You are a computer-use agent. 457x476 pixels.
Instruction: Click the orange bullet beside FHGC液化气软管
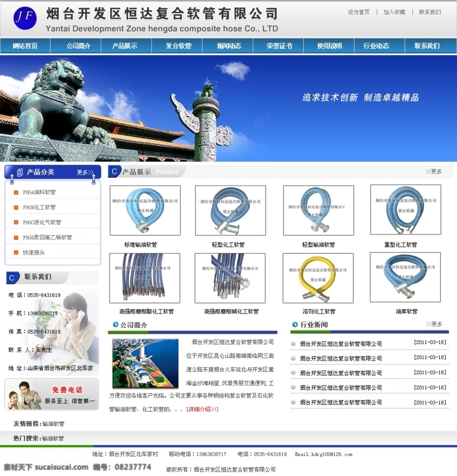(16, 222)
